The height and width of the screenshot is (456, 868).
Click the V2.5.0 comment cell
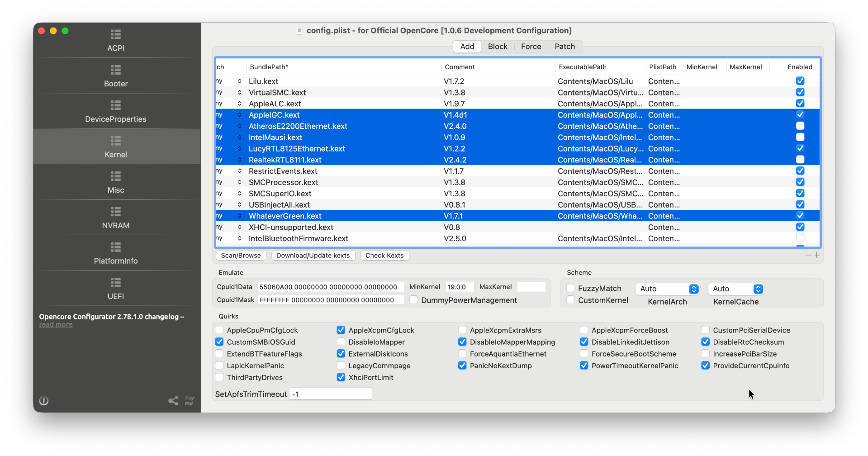[x=455, y=238]
